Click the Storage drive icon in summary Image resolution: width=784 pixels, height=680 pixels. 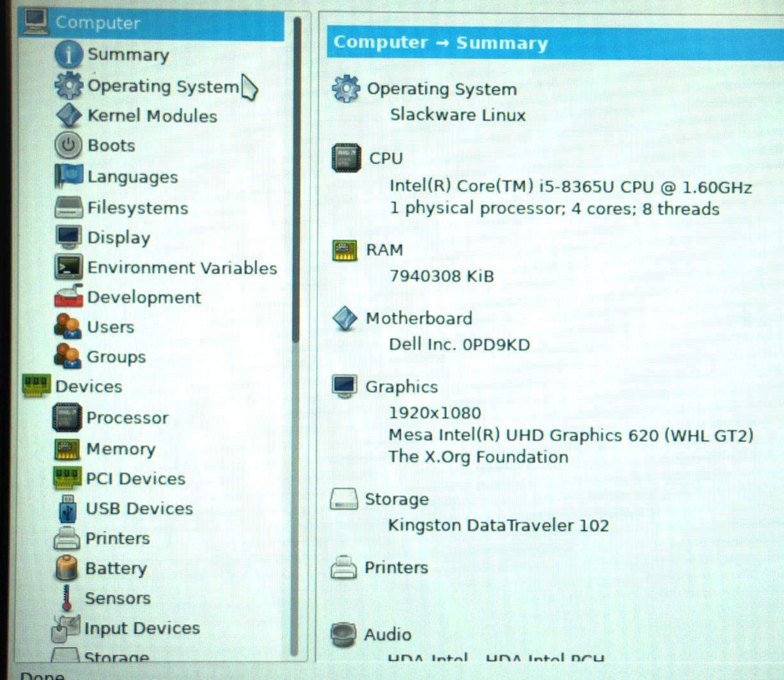pyautogui.click(x=343, y=499)
